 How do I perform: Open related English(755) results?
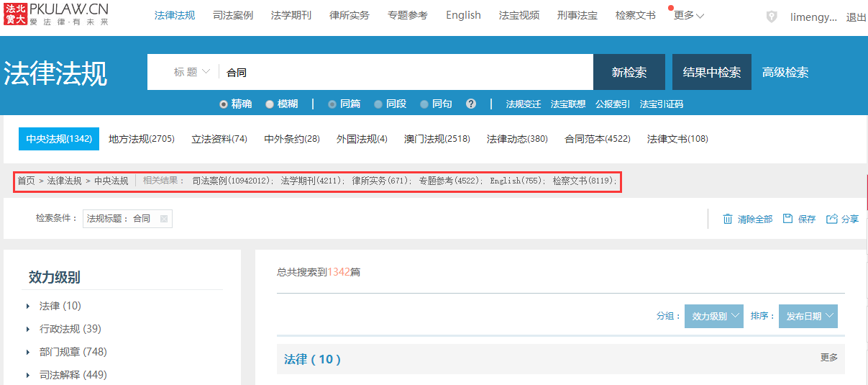pos(517,181)
